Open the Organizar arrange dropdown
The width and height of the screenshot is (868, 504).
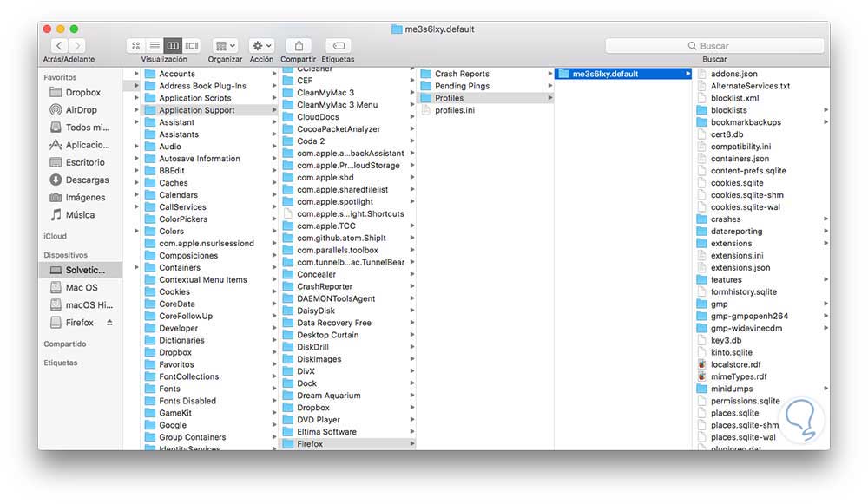[x=226, y=46]
